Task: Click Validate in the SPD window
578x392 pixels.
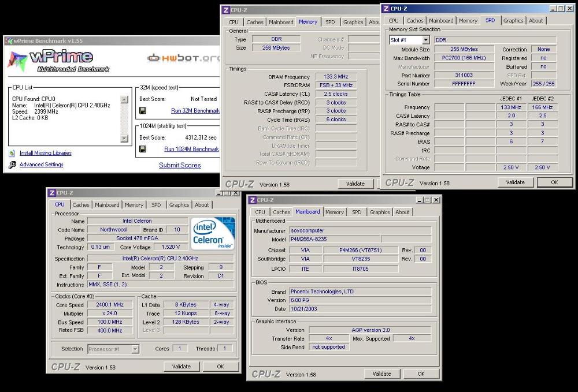Action: tap(516, 182)
